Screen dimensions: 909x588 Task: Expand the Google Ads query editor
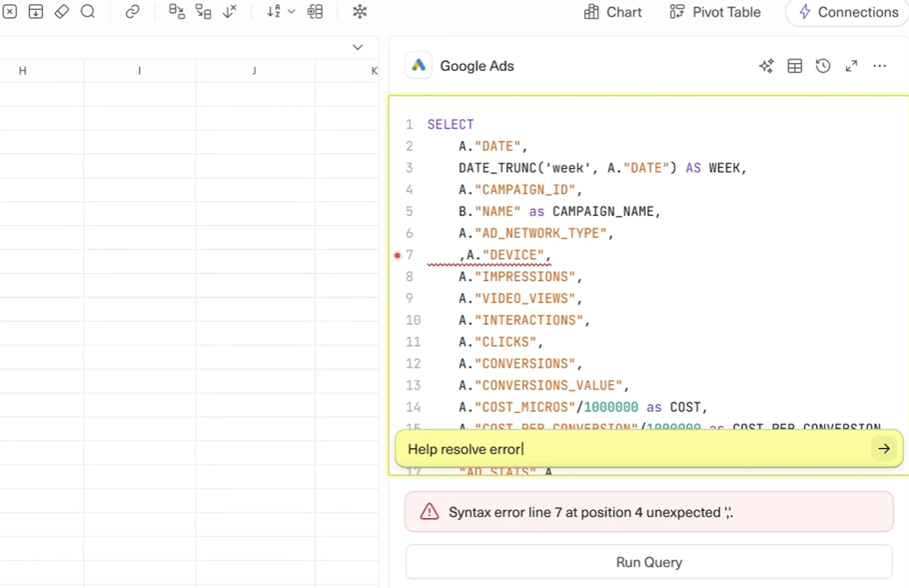850,66
